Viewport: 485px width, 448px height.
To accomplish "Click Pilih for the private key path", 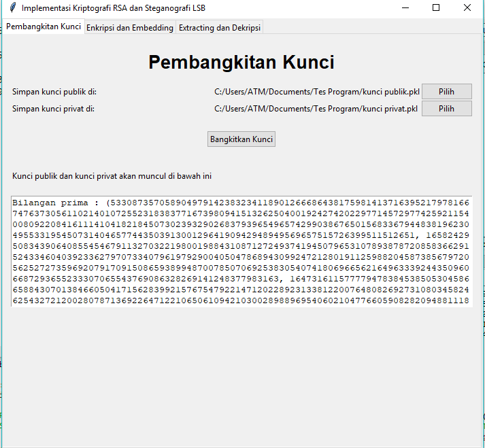I will (x=447, y=109).
